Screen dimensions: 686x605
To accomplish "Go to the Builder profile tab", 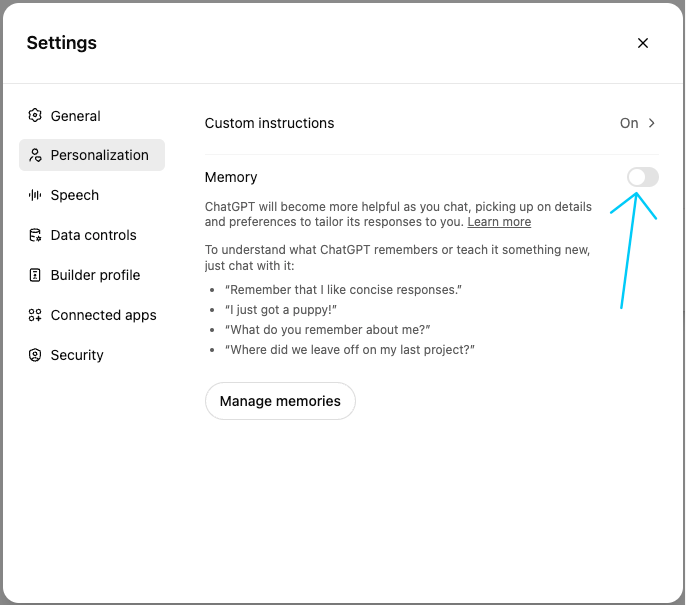I will tap(92, 275).
